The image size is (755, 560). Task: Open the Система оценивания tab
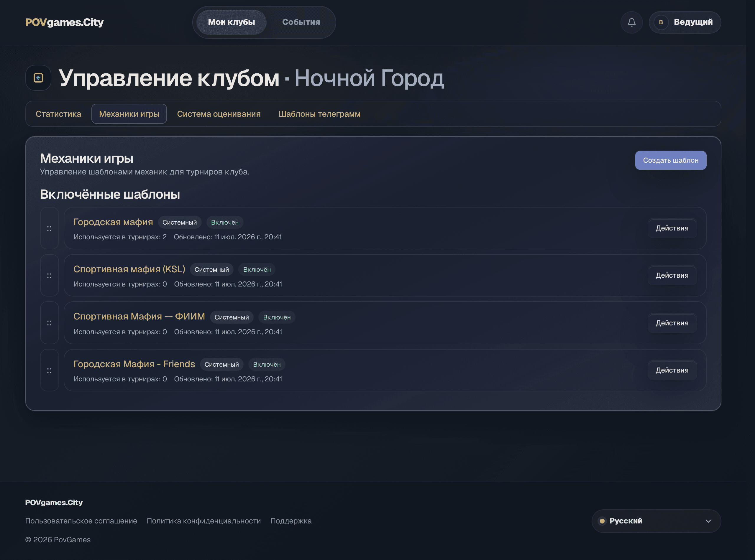(x=219, y=114)
